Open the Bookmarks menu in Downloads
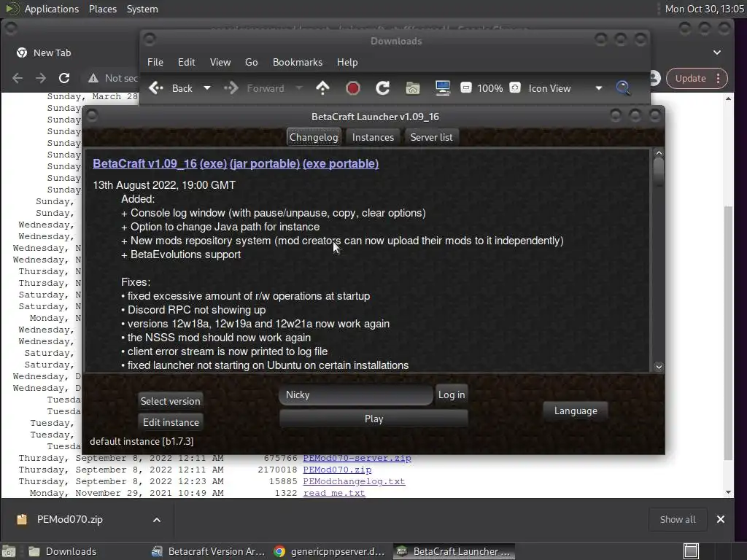This screenshot has height=560, width=747. (298, 63)
